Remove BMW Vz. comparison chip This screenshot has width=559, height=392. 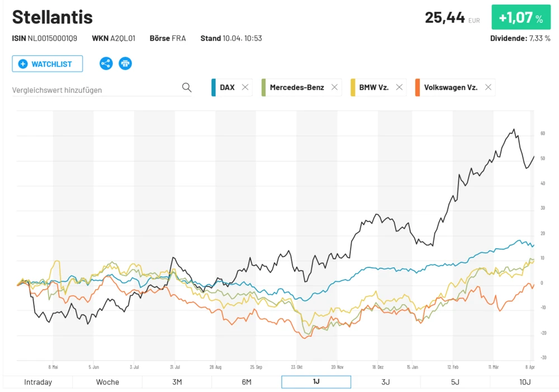399,87
